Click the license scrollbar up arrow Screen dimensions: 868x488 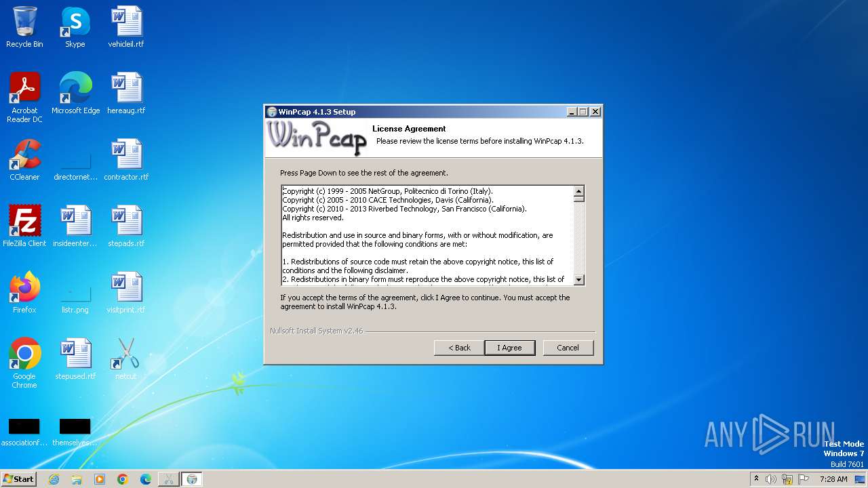(x=578, y=191)
